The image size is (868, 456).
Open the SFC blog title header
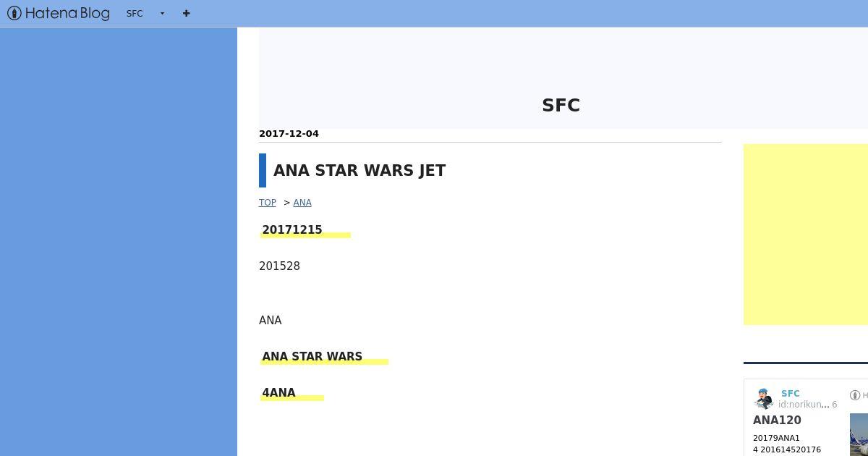coord(561,105)
